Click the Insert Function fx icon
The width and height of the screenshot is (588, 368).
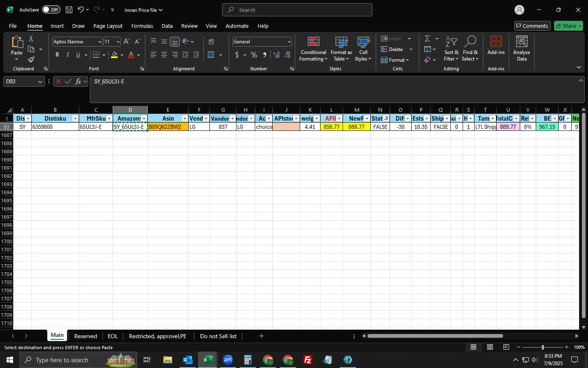[78, 81]
